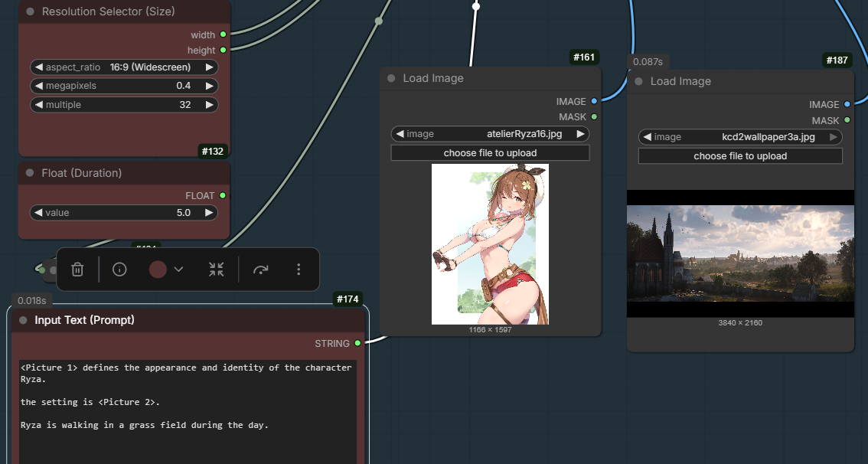
Task: Select next image after kcd2wallpaper3a.jpg
Action: [833, 137]
